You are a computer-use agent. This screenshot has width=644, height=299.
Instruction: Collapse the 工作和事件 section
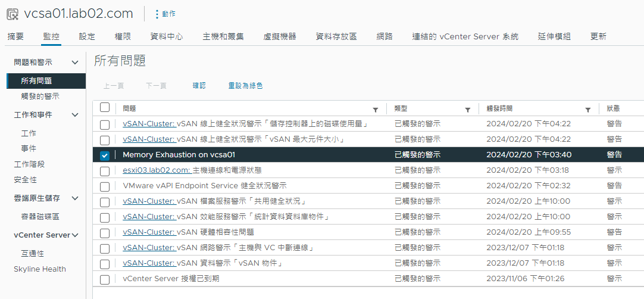click(75, 115)
